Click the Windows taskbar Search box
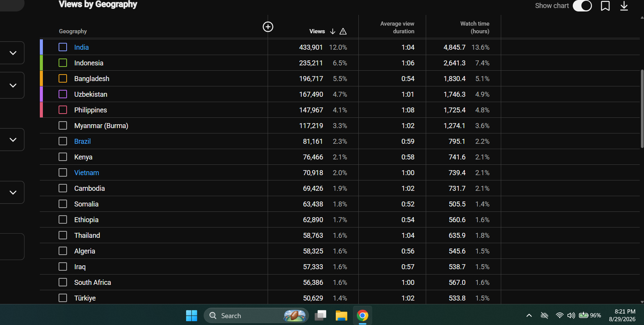 (x=256, y=315)
